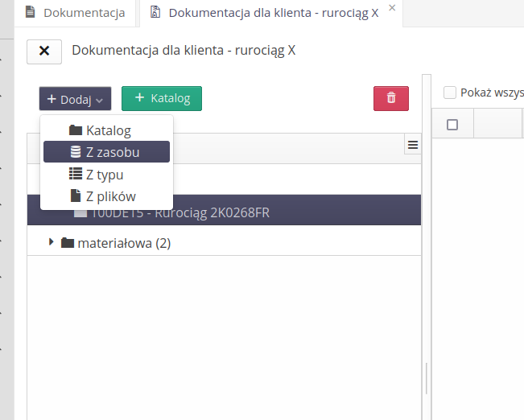Open the Dodaj dropdown button

click(x=75, y=99)
